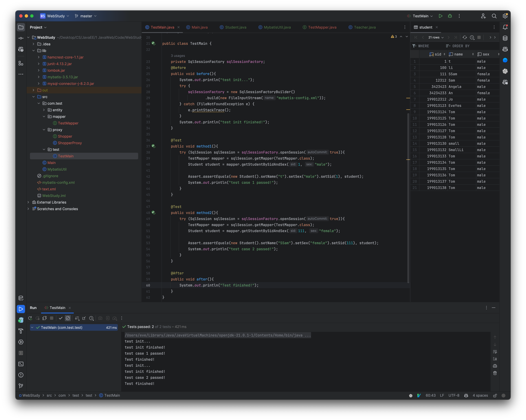Reload the student table data
Viewport: 526px width, 420px height.
(464, 37)
